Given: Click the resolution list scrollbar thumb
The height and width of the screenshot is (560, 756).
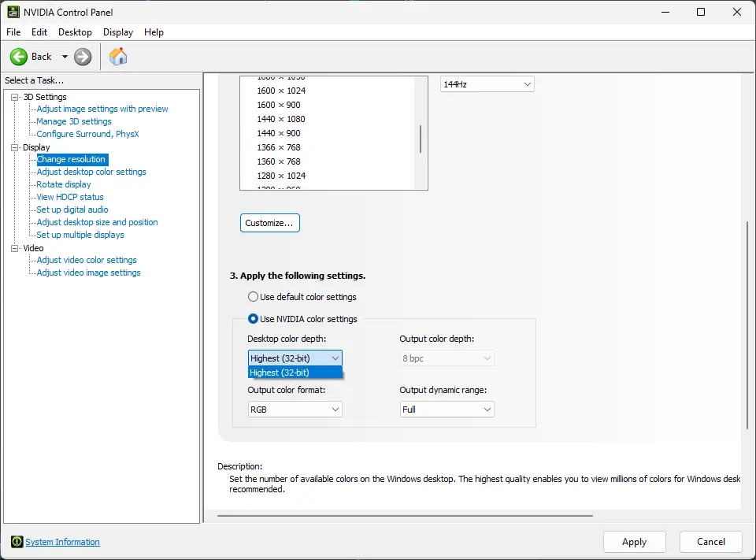Looking at the screenshot, I should pyautogui.click(x=421, y=139).
